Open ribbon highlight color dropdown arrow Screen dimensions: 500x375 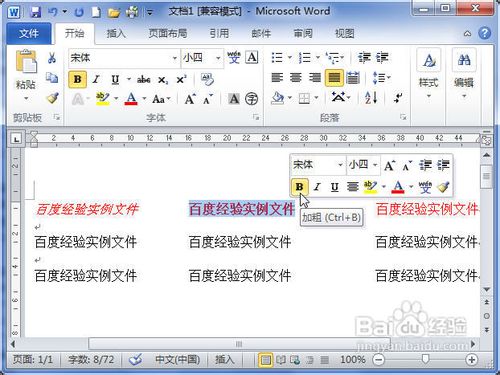[x=116, y=98]
